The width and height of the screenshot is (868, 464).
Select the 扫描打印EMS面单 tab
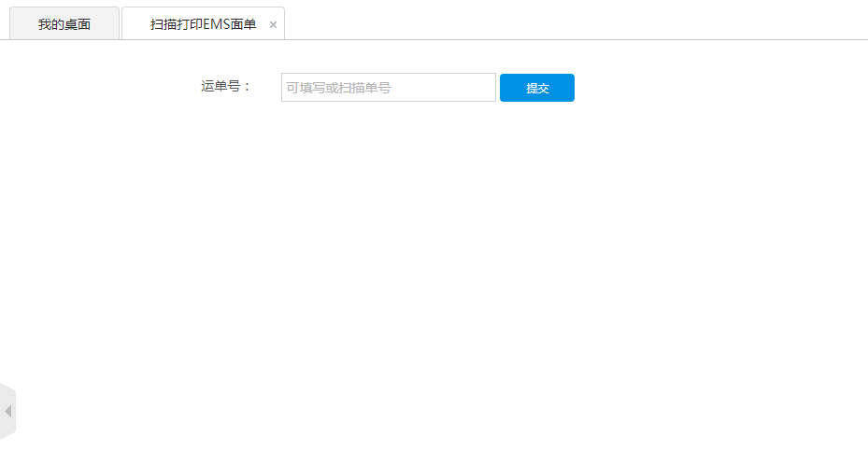pyautogui.click(x=203, y=24)
